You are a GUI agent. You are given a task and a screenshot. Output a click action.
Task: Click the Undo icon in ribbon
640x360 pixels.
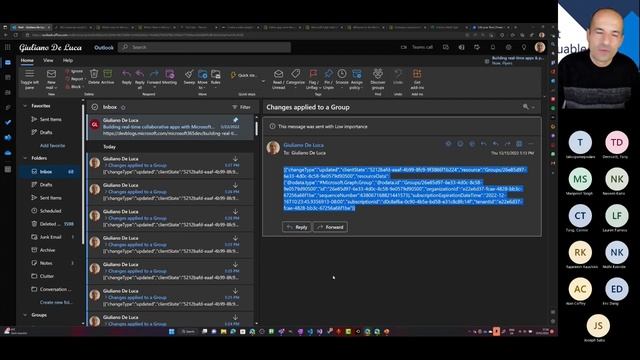[398, 73]
